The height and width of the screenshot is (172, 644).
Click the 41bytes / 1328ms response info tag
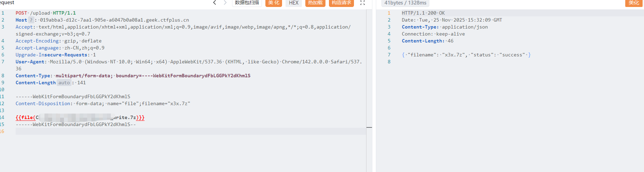pyautogui.click(x=405, y=3)
